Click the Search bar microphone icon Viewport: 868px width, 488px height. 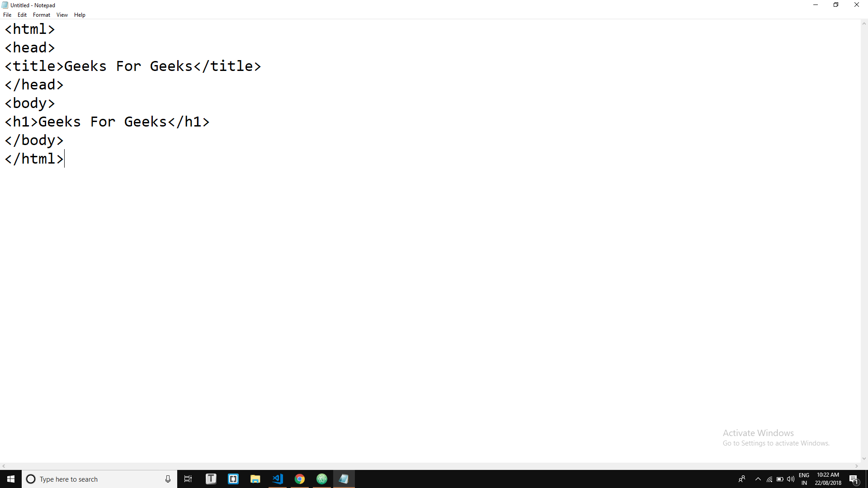(168, 479)
